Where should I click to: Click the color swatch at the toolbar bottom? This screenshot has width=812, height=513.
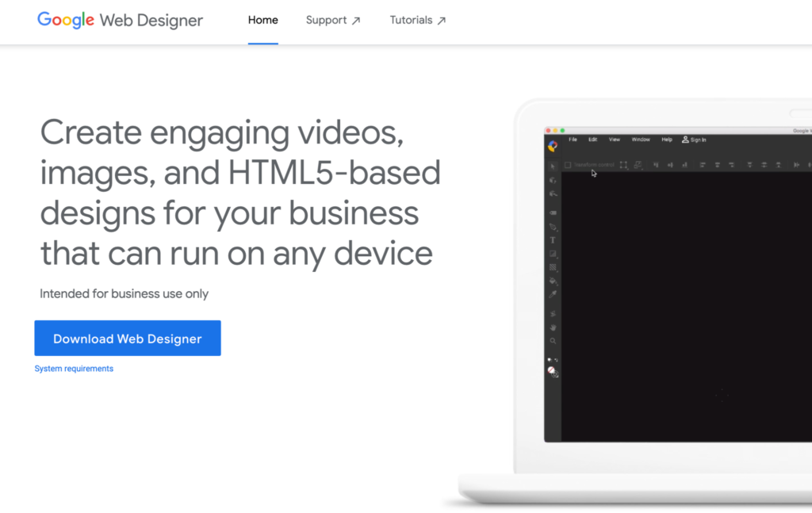click(x=552, y=369)
